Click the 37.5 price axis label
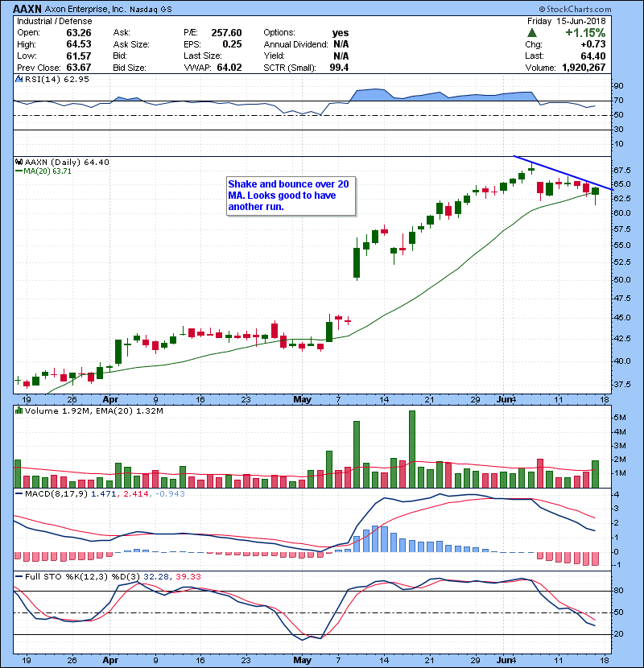The image size is (644, 668). [621, 384]
